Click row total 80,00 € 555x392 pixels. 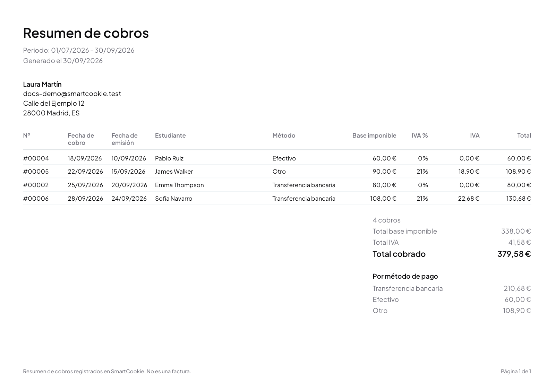pyautogui.click(x=519, y=185)
